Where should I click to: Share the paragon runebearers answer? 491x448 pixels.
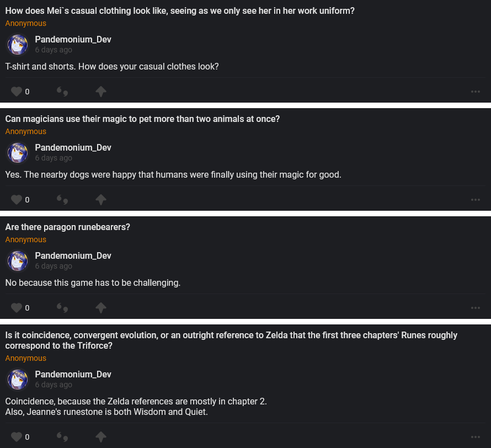[x=100, y=308]
